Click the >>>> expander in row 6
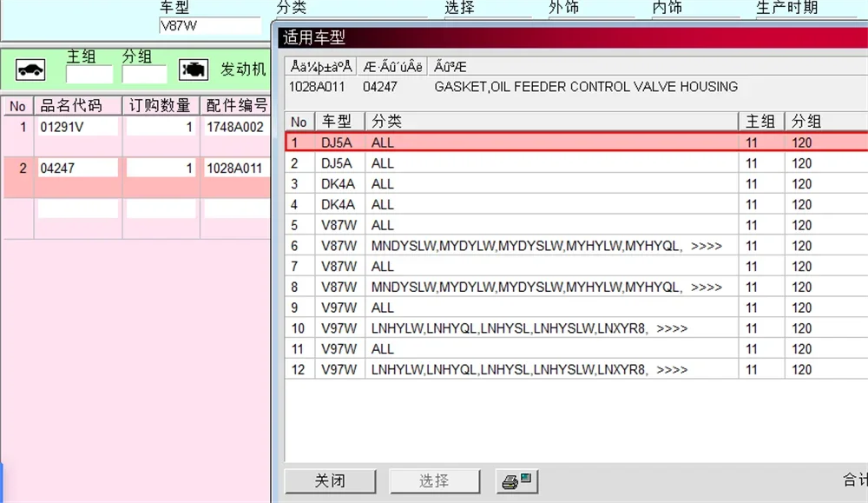868x503 pixels. pos(707,246)
